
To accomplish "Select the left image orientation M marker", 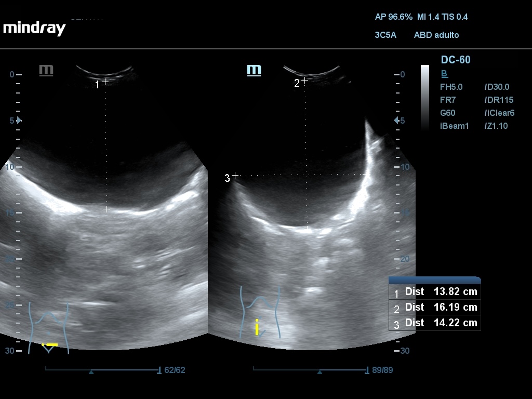I will [46, 70].
